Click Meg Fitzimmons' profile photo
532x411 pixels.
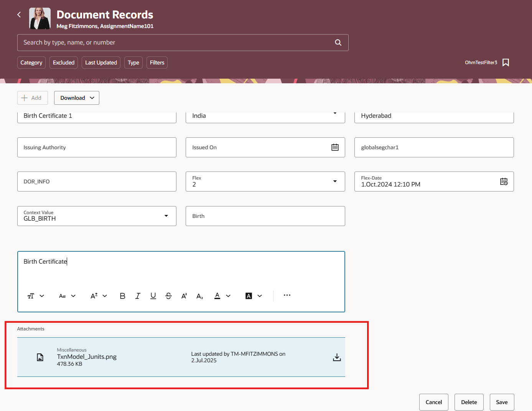point(40,18)
